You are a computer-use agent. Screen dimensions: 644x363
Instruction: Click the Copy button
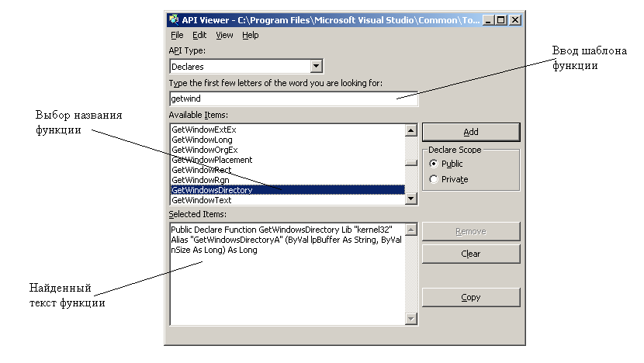click(x=471, y=297)
